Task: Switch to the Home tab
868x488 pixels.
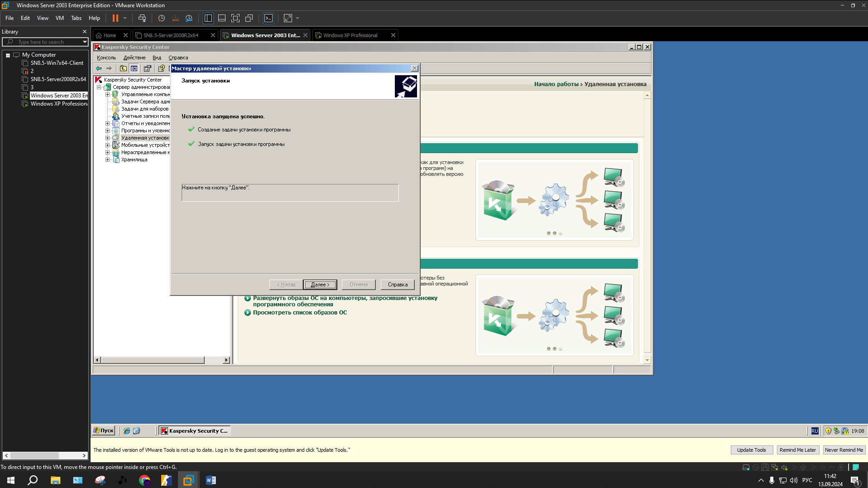Action: (x=110, y=35)
